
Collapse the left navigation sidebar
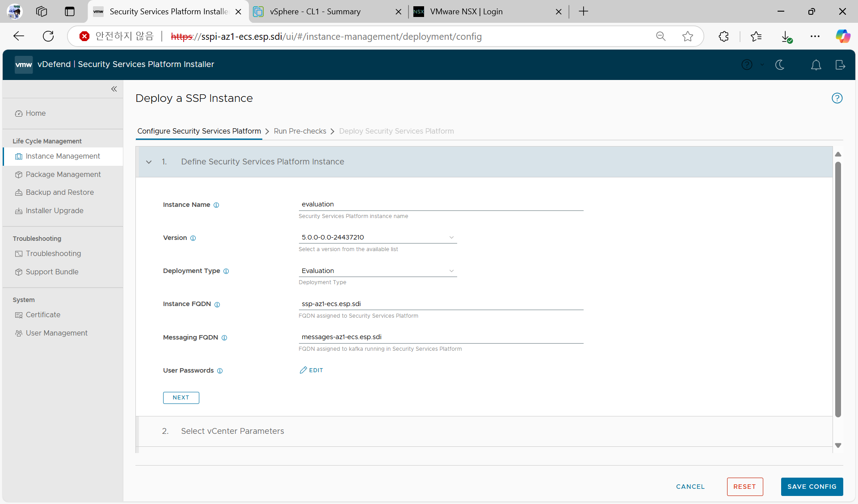click(114, 89)
